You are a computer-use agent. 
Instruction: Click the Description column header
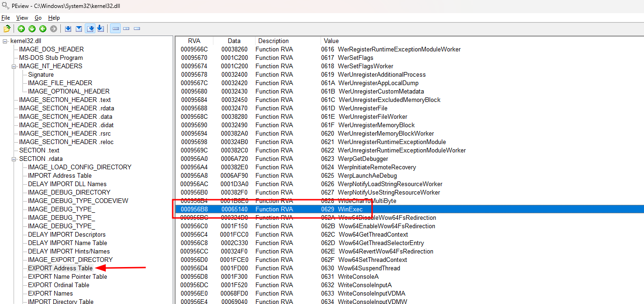273,41
